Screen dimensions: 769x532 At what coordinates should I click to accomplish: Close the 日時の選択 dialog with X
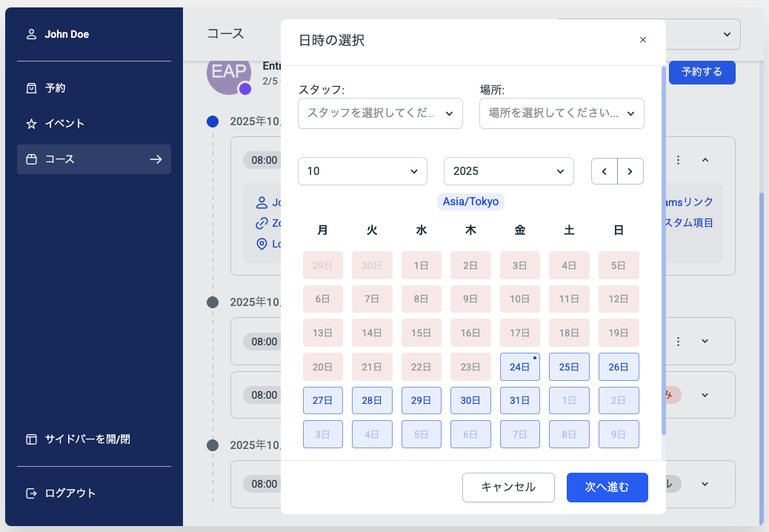pyautogui.click(x=642, y=40)
